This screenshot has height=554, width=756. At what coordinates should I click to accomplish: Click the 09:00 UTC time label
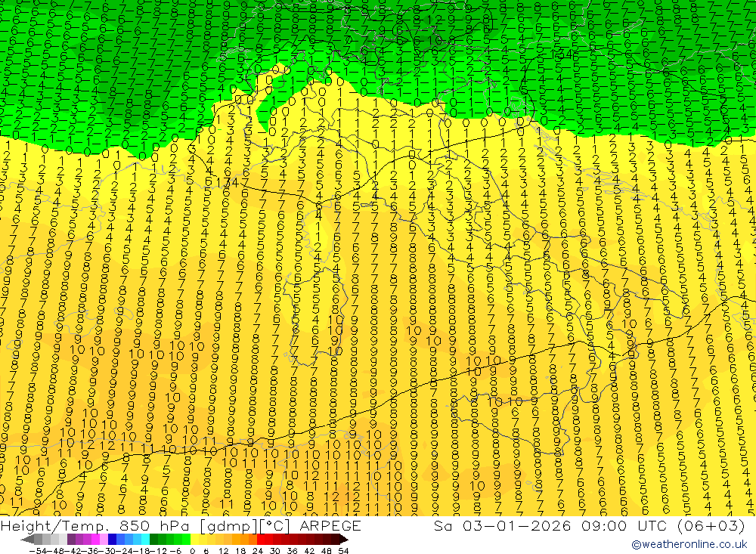click(x=624, y=525)
